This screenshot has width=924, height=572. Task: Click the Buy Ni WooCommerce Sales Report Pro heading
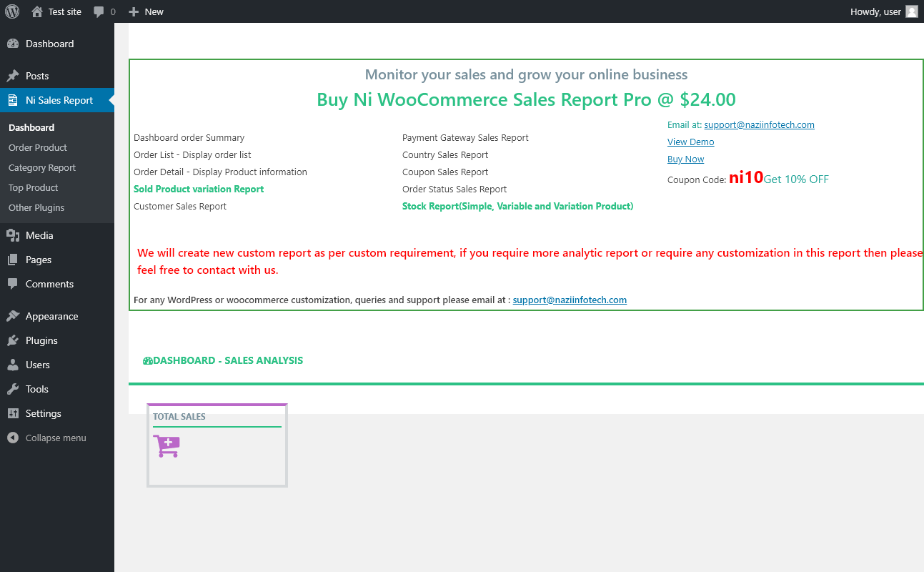pyautogui.click(x=526, y=99)
